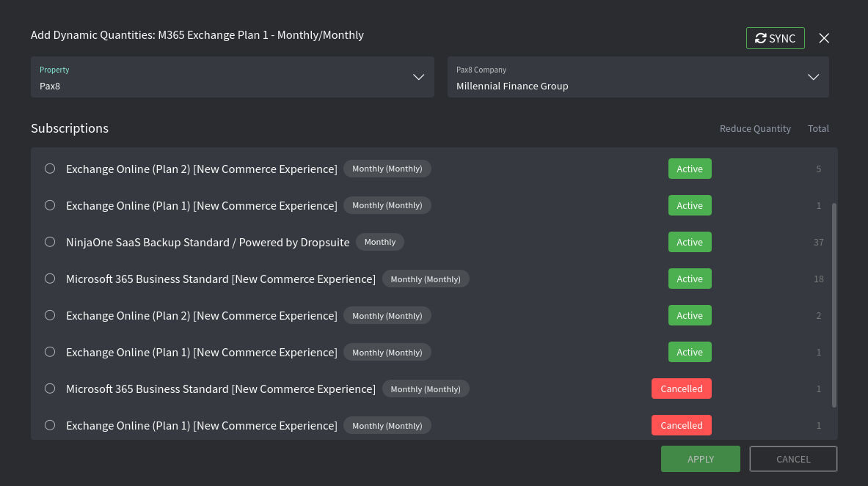
Task: Click the Total column header
Action: 818,128
